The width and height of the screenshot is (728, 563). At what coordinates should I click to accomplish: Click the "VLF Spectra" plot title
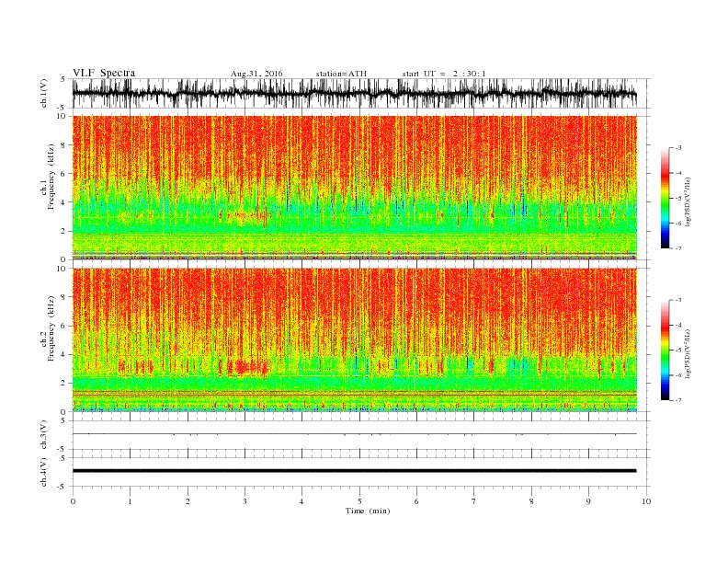coord(104,73)
